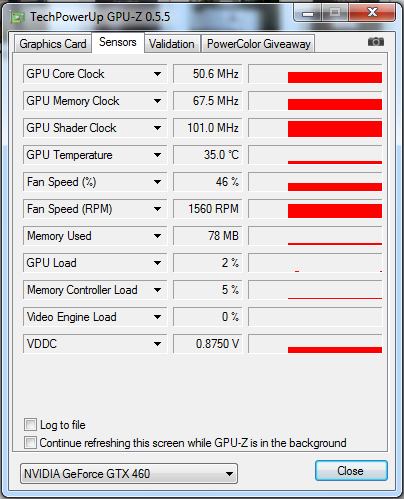The image size is (404, 499).
Task: Click the Close button
Action: pos(351,471)
